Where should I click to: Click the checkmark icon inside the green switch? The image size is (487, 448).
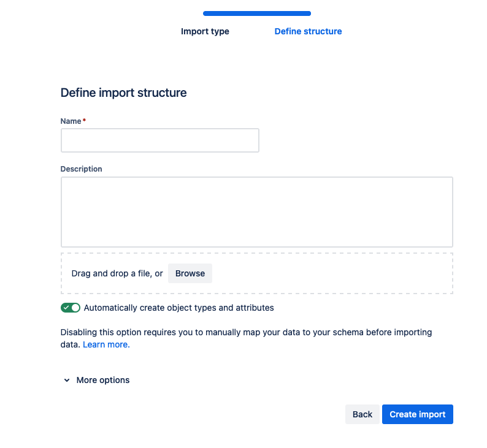pos(66,308)
